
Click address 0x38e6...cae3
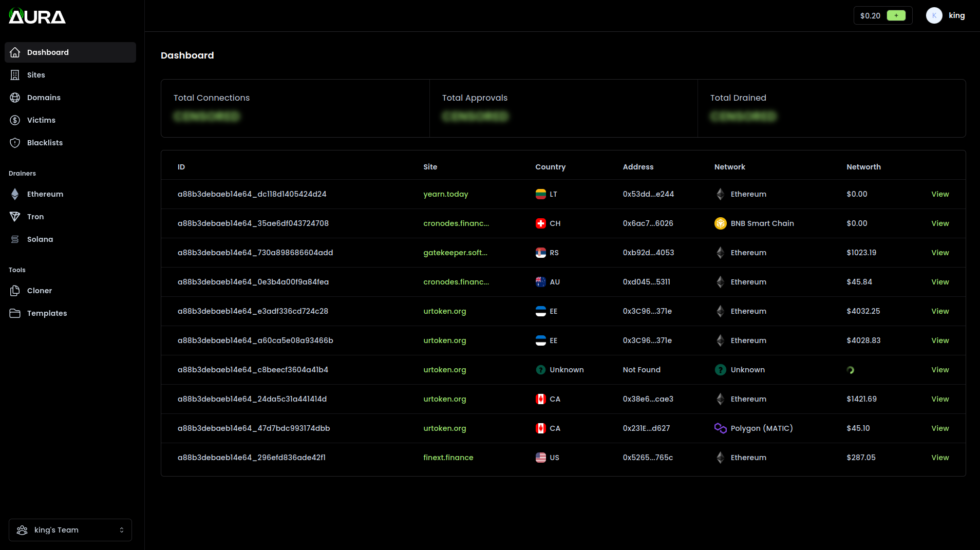tap(648, 399)
